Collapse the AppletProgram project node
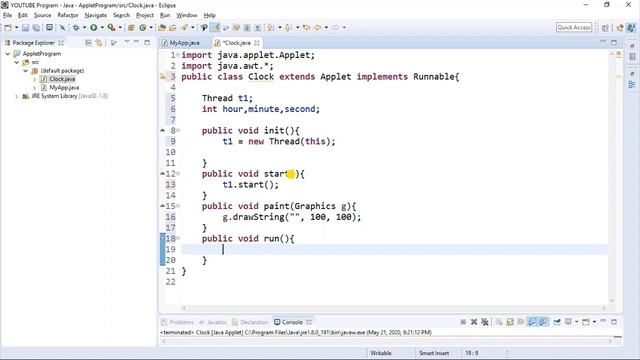The width and height of the screenshot is (640, 360). coord(8,53)
